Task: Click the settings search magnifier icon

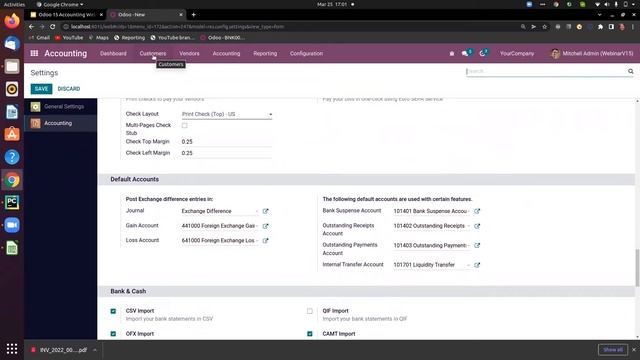Action: point(631,71)
